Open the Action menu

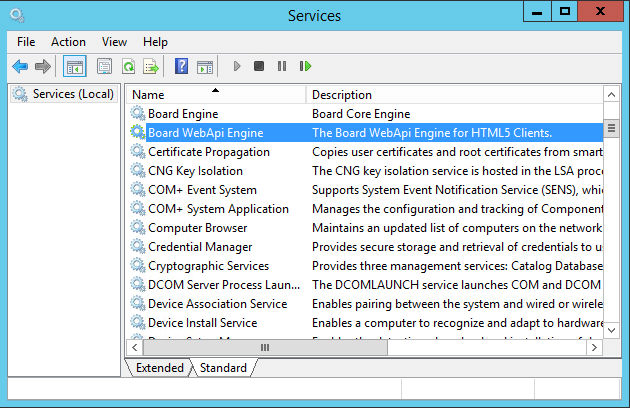point(68,42)
